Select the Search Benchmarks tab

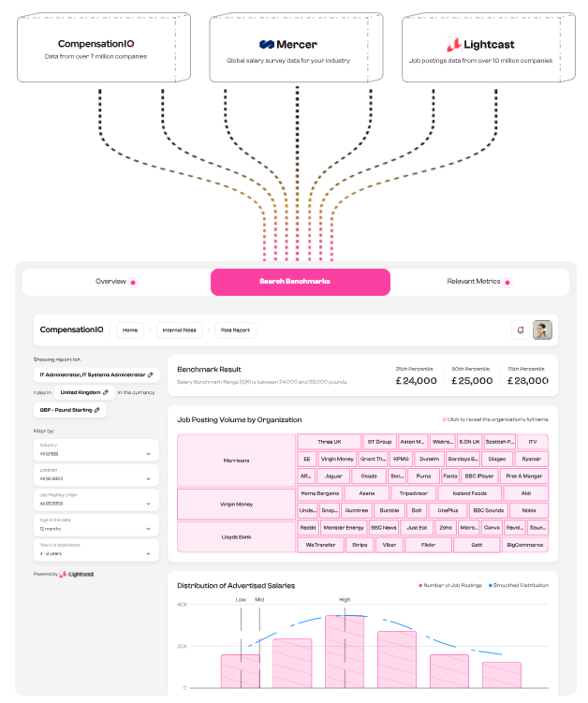click(x=300, y=282)
